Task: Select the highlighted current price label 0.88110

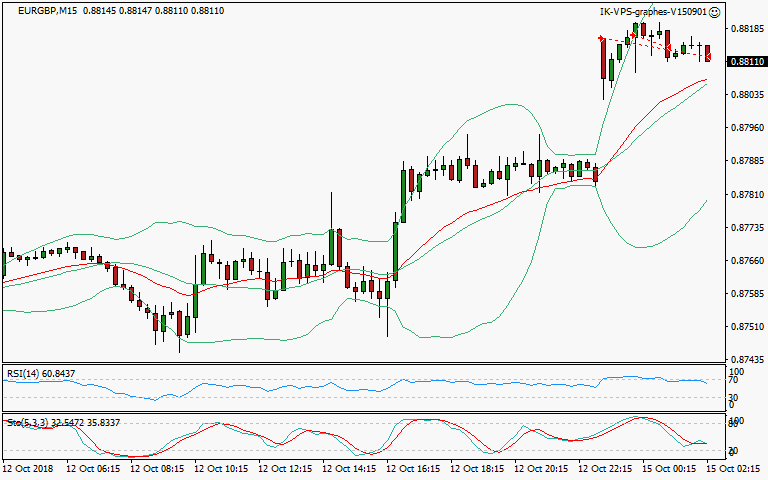Action: point(746,62)
